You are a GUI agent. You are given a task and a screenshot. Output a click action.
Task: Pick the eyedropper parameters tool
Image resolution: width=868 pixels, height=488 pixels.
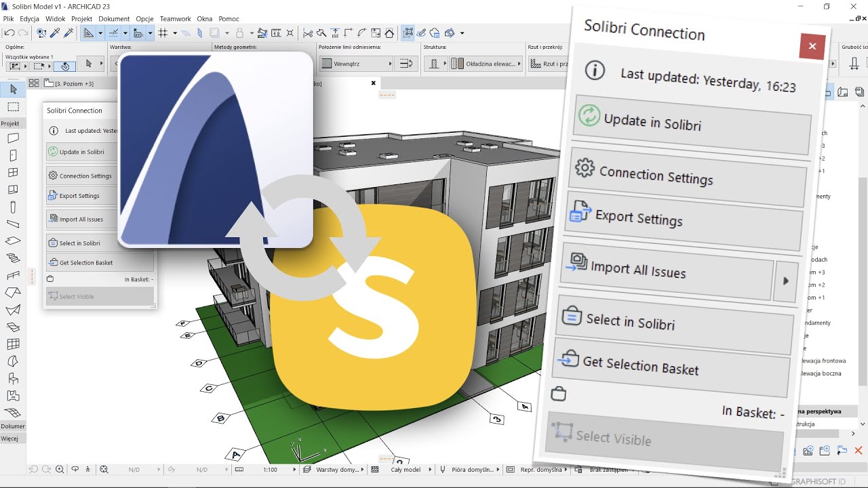[55, 33]
